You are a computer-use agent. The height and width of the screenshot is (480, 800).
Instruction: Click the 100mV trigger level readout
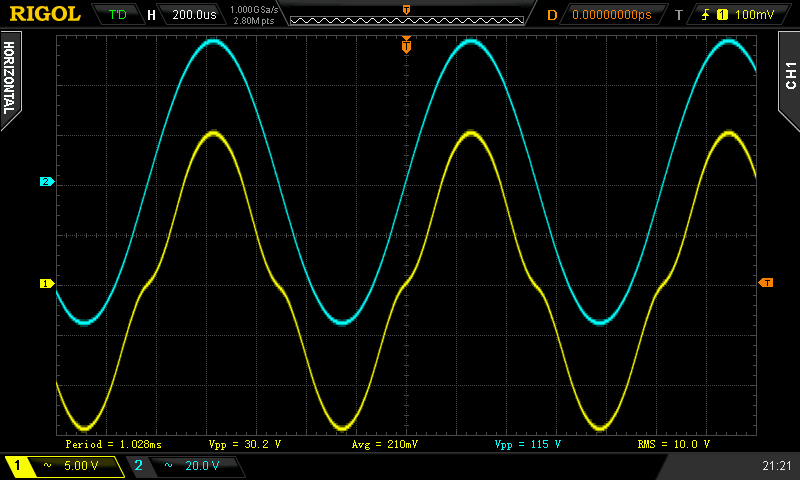[754, 15]
